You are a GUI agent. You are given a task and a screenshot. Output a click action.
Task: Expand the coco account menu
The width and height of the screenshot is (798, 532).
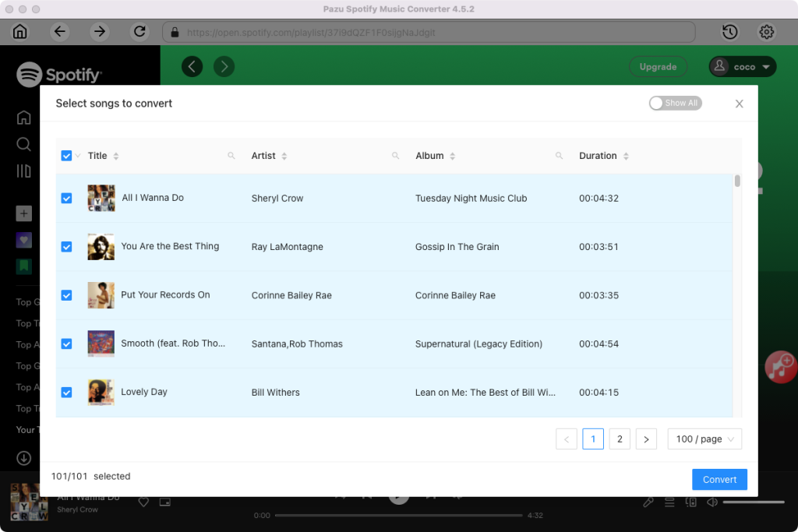click(x=743, y=67)
